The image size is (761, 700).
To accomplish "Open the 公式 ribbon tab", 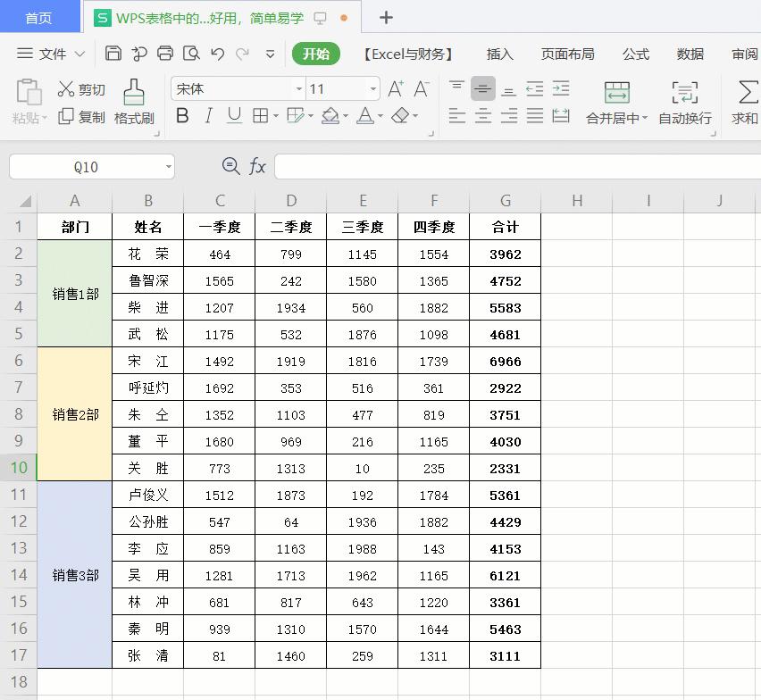I will point(636,54).
